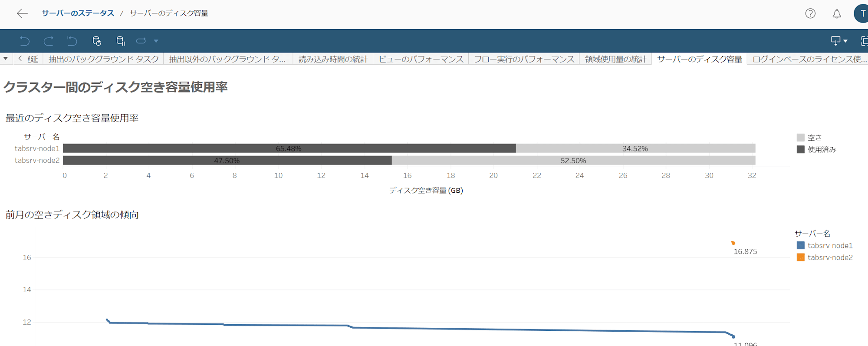Open the Download menu icon
Screen dimensions: 868x346
click(x=839, y=41)
